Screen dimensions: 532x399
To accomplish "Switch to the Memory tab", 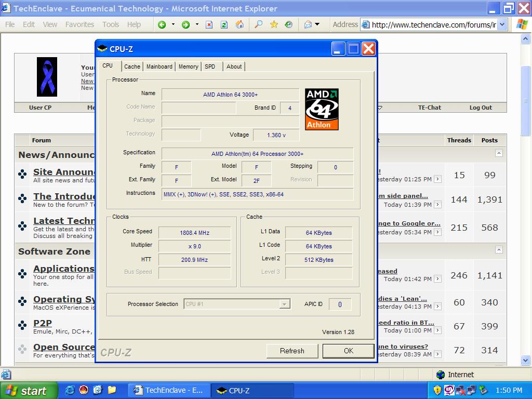I will [x=188, y=66].
